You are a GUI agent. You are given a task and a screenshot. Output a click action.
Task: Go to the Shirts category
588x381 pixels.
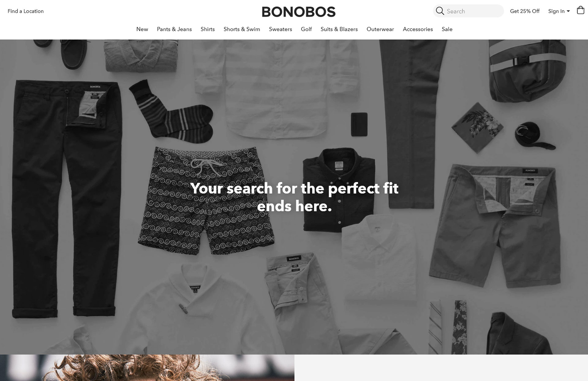tap(208, 29)
